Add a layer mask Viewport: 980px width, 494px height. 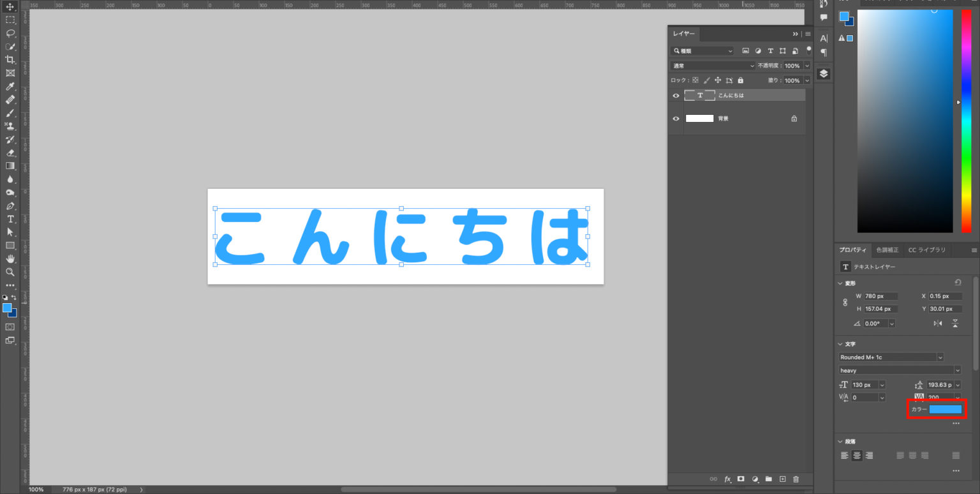click(741, 479)
